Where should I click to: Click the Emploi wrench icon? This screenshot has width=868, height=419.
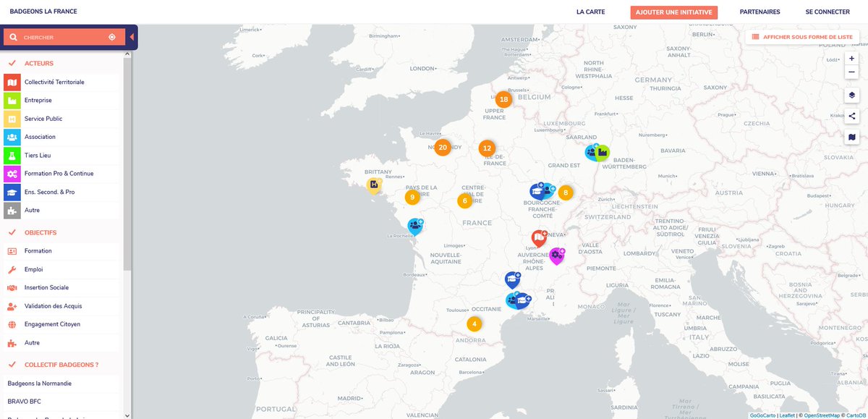[12, 269]
